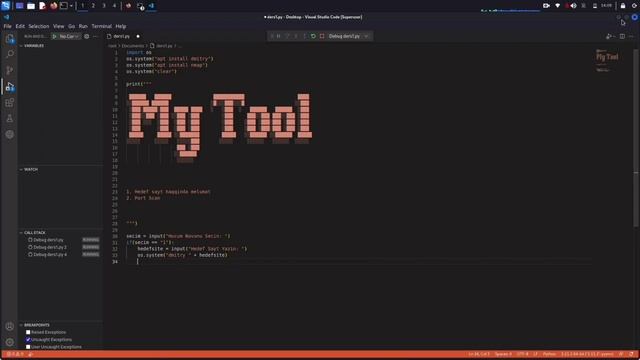The image size is (640, 360).
Task: Pause the debug session in debug toolbar
Action: point(279,36)
